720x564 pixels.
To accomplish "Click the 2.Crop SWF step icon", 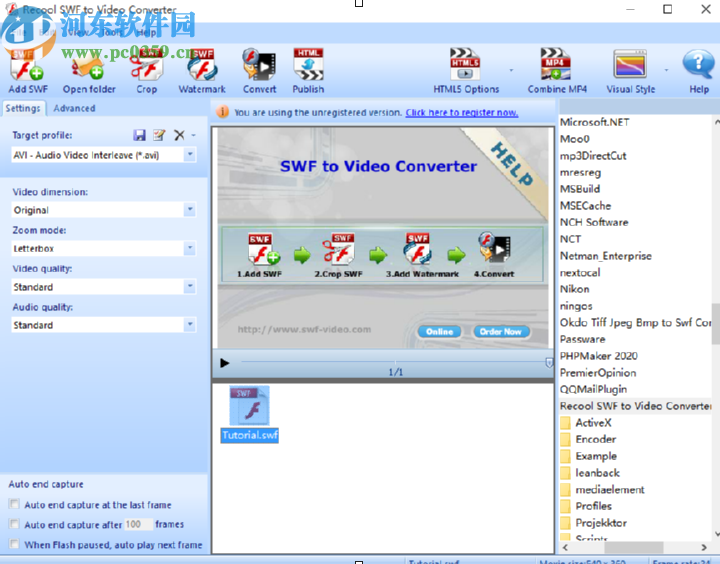I will coord(339,250).
